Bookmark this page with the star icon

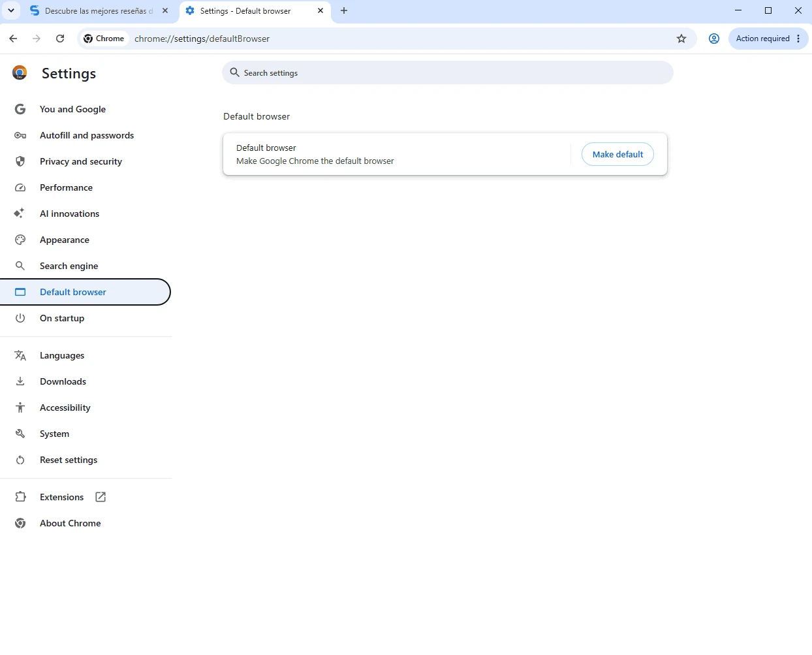click(681, 39)
